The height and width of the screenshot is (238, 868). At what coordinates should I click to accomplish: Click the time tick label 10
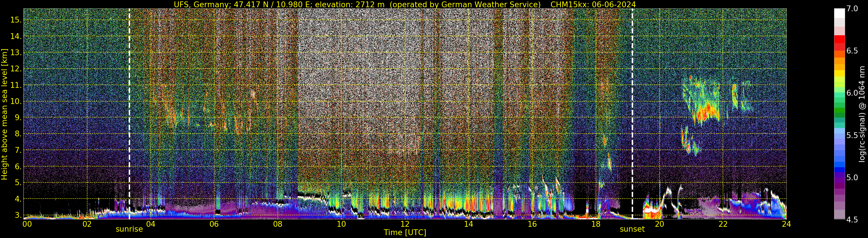click(x=341, y=224)
